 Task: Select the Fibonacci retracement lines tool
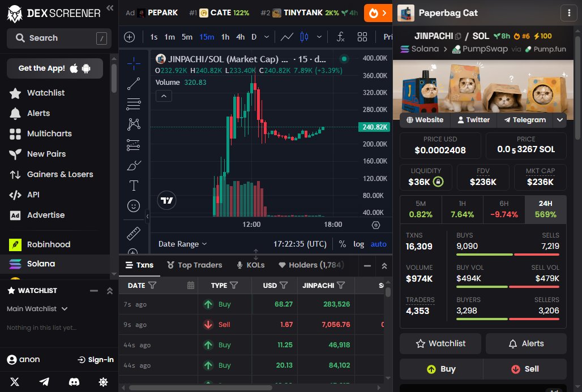(134, 104)
